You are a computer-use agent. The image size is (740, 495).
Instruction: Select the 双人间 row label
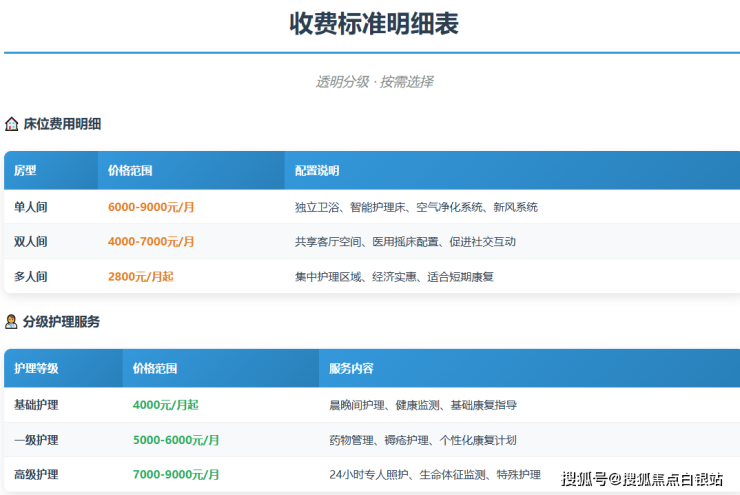coord(31,242)
